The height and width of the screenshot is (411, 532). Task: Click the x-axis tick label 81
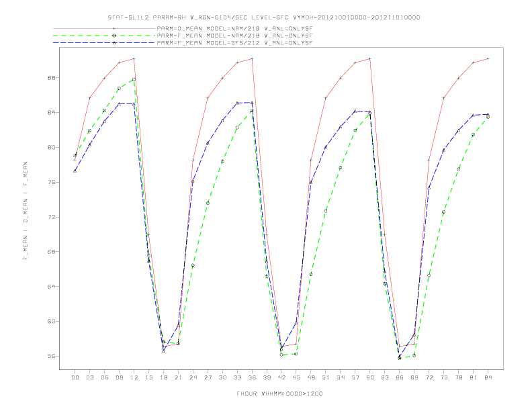click(474, 377)
